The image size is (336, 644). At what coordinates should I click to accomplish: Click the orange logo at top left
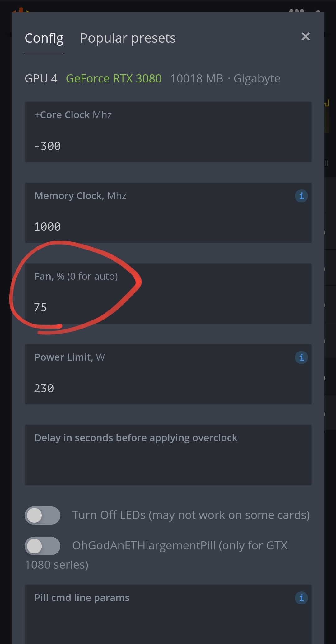coord(21,10)
